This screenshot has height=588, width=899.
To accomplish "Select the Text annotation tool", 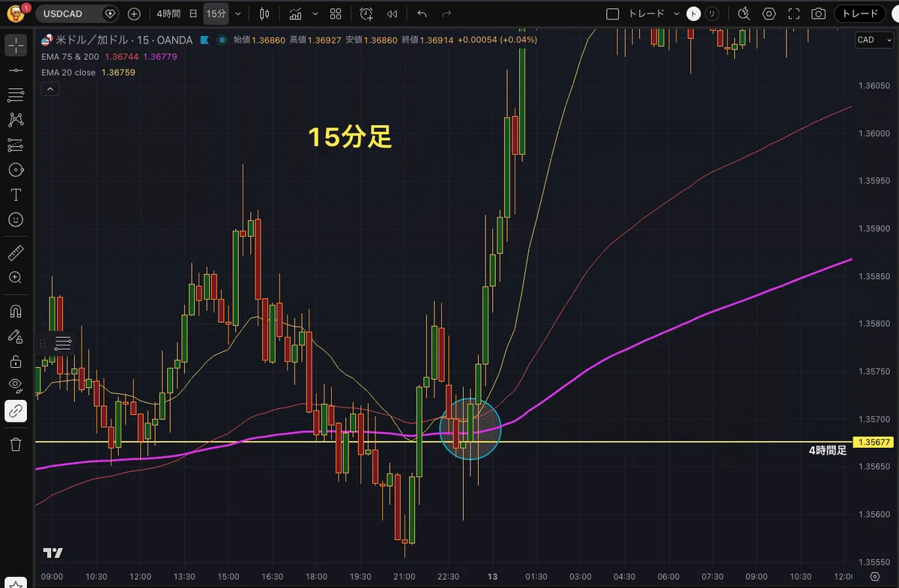I will click(x=16, y=195).
